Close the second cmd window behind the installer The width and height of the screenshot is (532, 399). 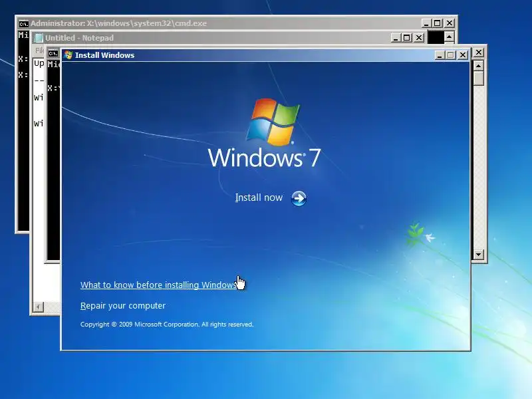478,53
